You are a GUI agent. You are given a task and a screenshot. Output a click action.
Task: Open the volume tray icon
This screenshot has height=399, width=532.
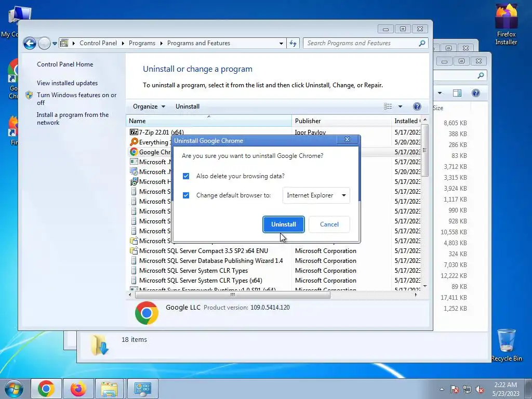click(x=480, y=389)
